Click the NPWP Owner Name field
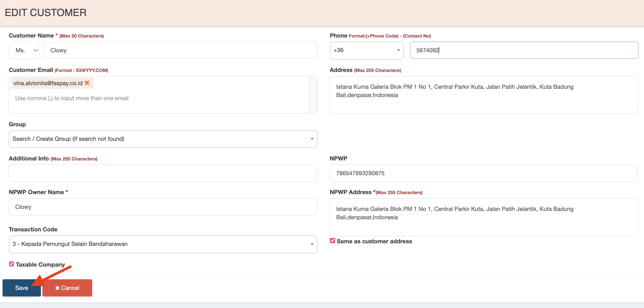644x308 pixels. pos(163,207)
